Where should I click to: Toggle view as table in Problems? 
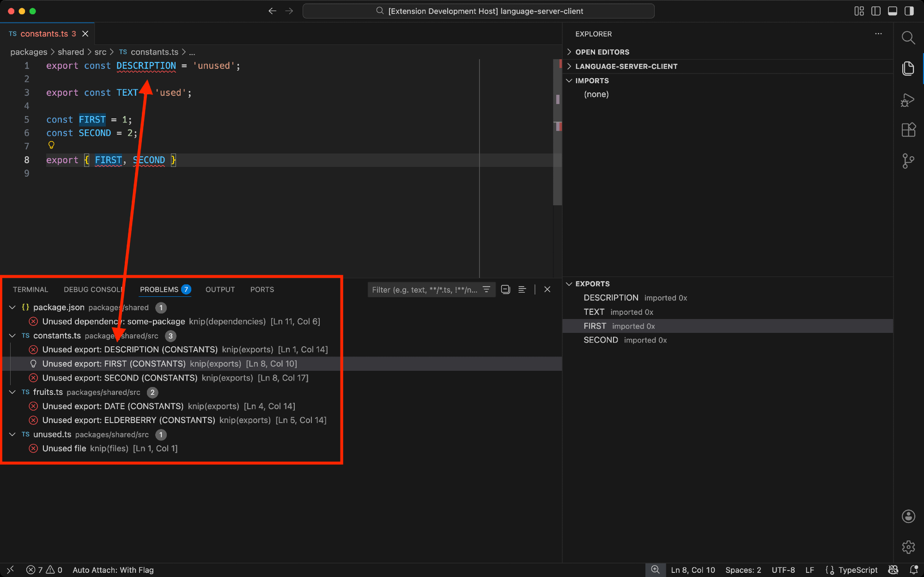pos(522,289)
